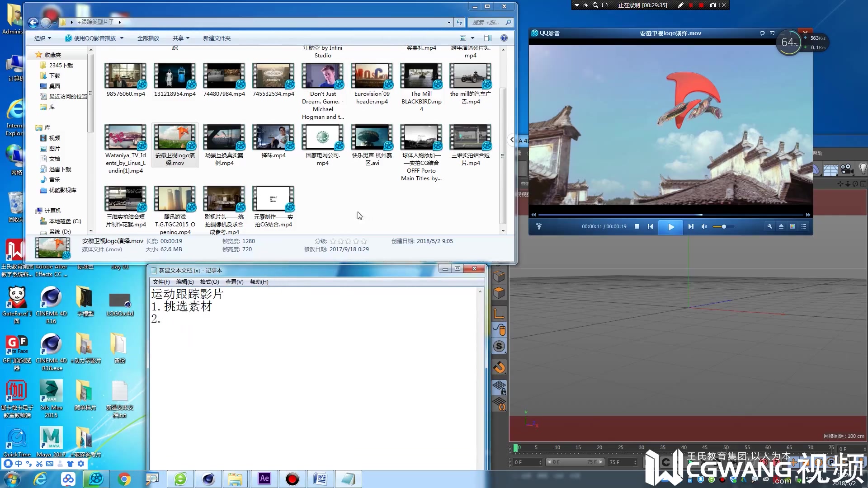Click the 新建文件夹 button

[217, 38]
